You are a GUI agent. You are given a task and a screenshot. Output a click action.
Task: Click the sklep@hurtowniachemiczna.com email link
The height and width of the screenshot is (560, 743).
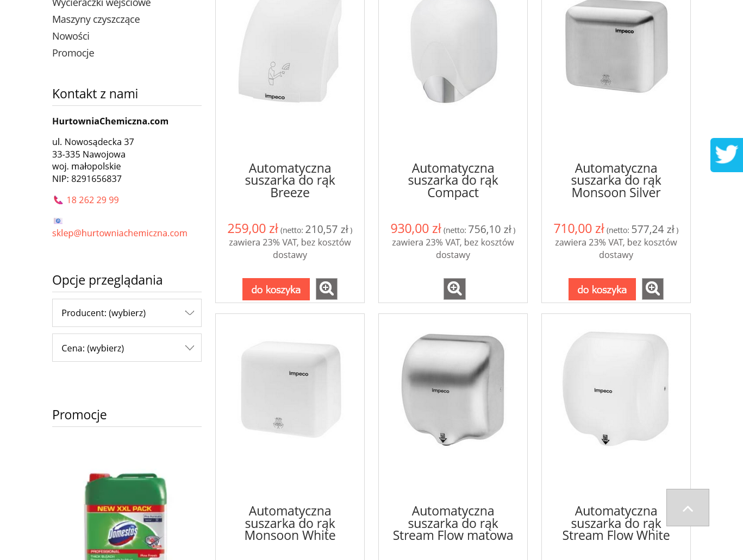click(120, 232)
